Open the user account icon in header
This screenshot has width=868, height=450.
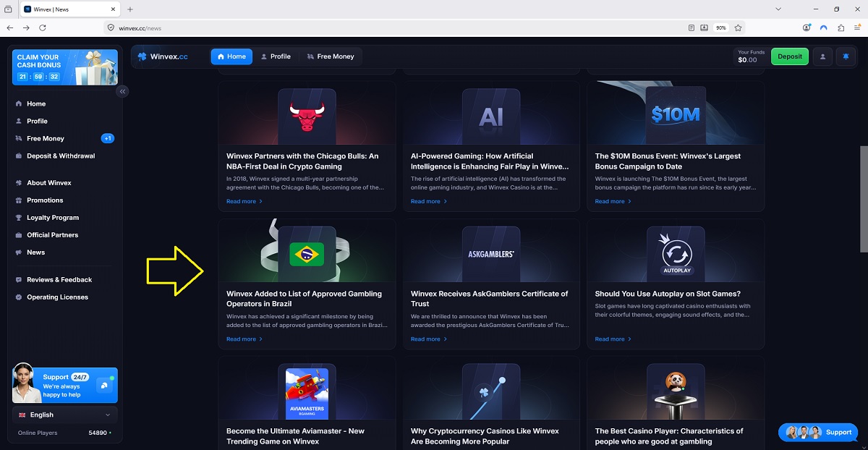click(x=822, y=56)
